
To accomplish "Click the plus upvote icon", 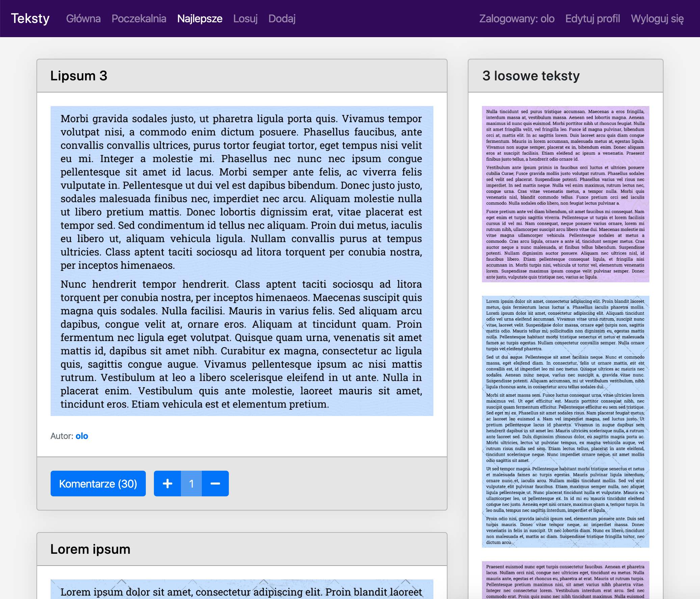I will 167,484.
